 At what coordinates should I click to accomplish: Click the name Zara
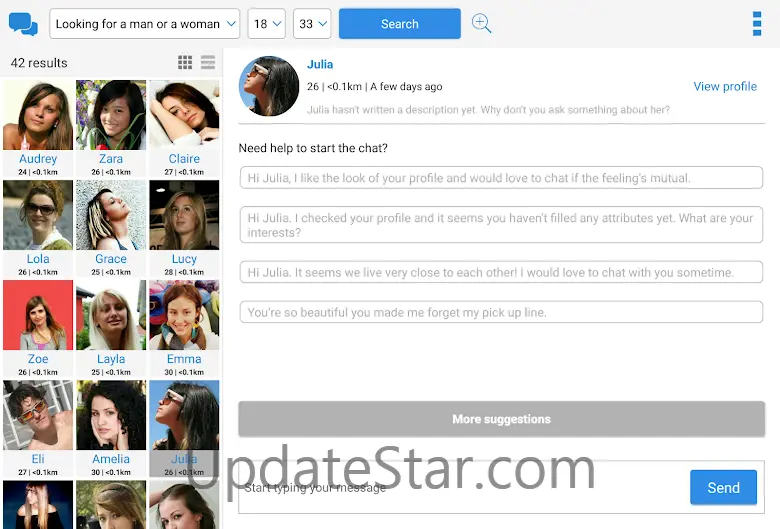(x=111, y=159)
